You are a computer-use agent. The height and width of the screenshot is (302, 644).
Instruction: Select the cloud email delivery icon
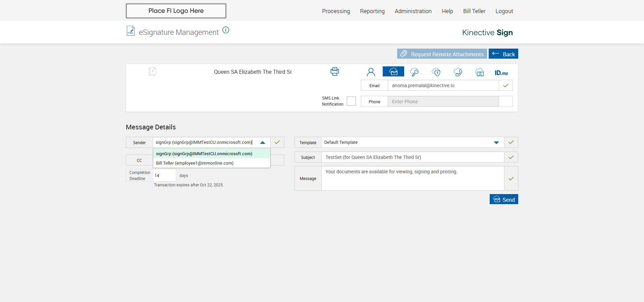coord(393,72)
